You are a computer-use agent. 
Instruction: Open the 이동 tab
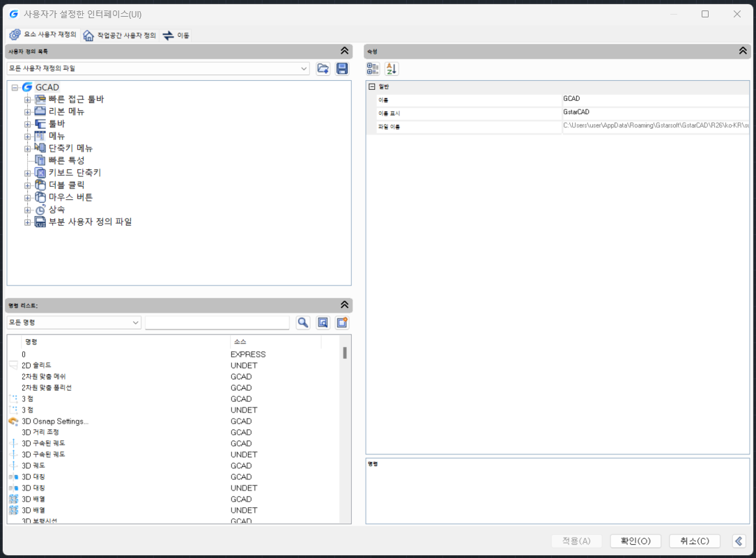(176, 36)
